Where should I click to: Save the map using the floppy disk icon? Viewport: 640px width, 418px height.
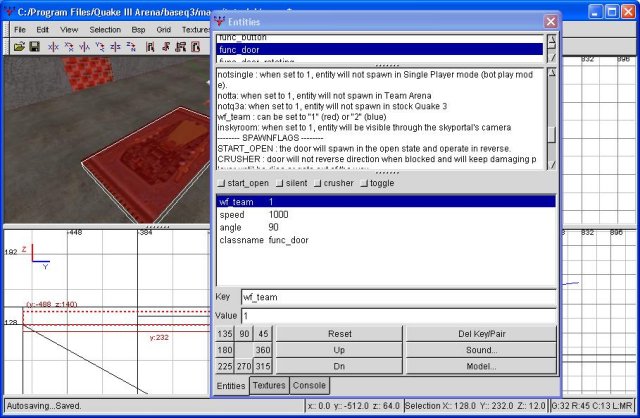coord(35,47)
